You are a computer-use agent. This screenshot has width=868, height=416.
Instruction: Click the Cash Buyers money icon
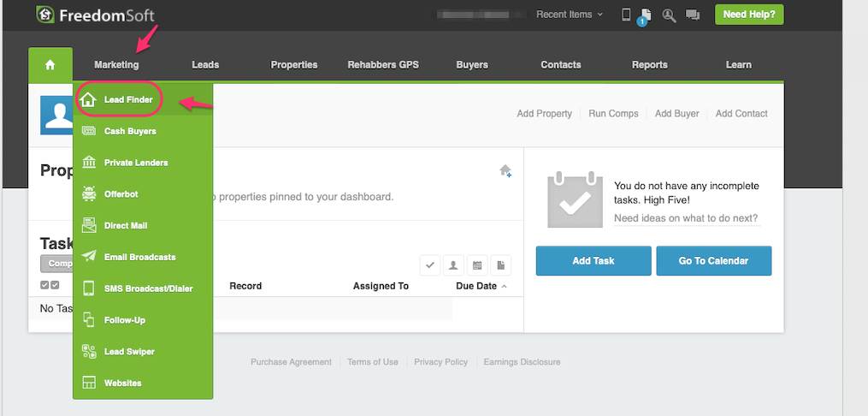pyautogui.click(x=89, y=131)
